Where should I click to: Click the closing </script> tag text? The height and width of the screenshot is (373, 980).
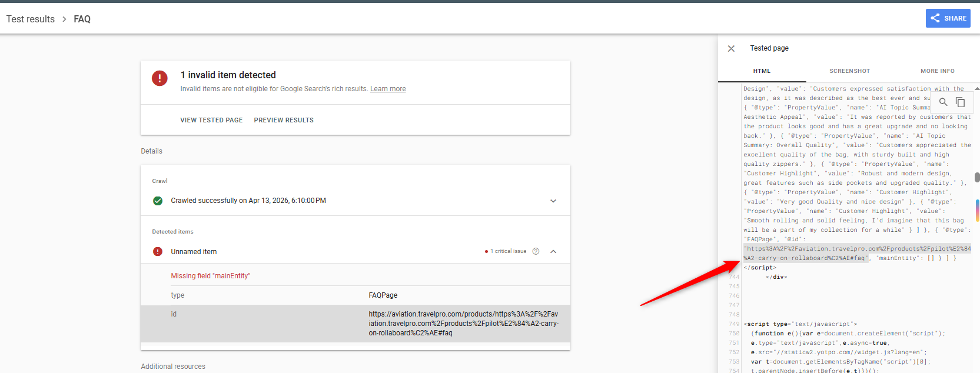click(x=760, y=268)
